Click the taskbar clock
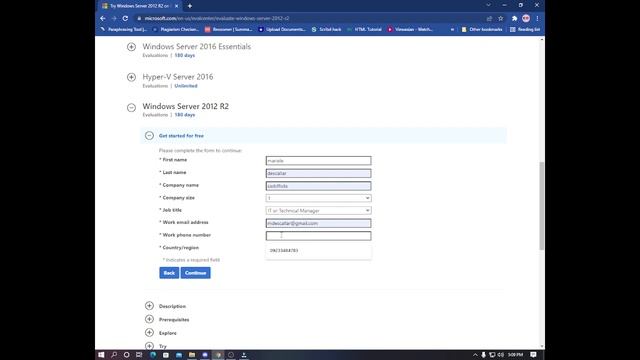This screenshot has width=640, height=360. click(x=516, y=355)
